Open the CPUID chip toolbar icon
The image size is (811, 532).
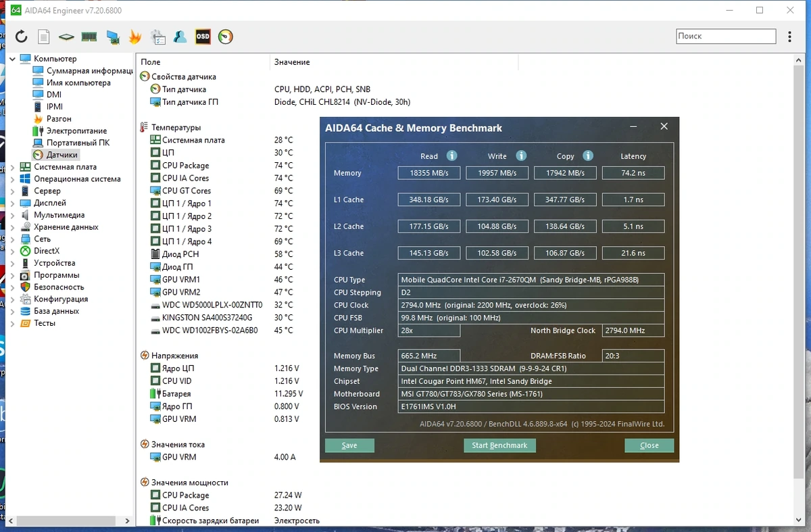point(66,37)
